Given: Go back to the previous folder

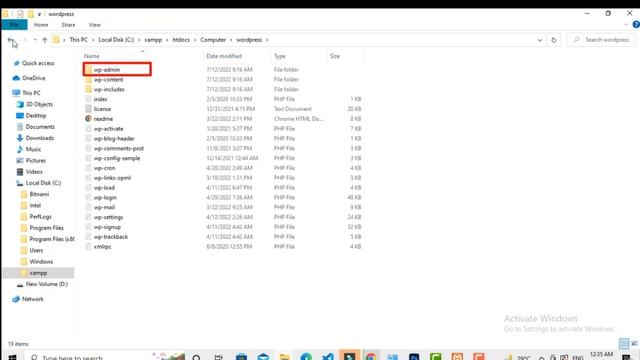Looking at the screenshot, I should [x=11, y=40].
